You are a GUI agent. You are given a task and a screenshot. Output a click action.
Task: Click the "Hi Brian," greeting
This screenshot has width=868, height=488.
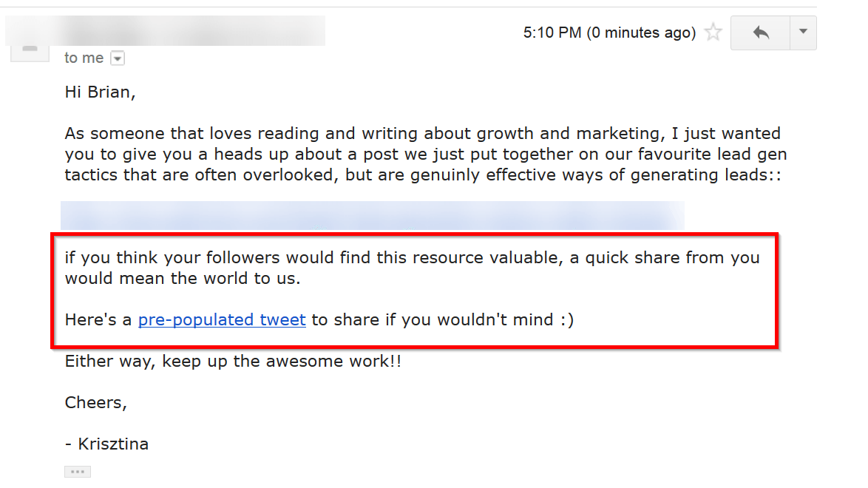(100, 92)
